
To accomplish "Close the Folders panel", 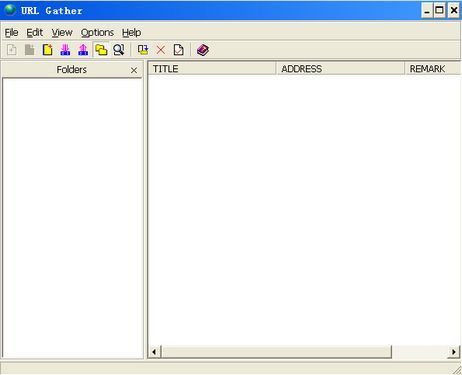I will [x=134, y=70].
